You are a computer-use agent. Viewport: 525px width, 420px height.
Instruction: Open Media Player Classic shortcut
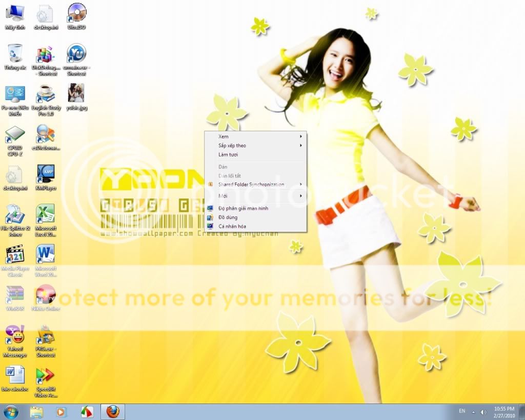click(x=15, y=255)
